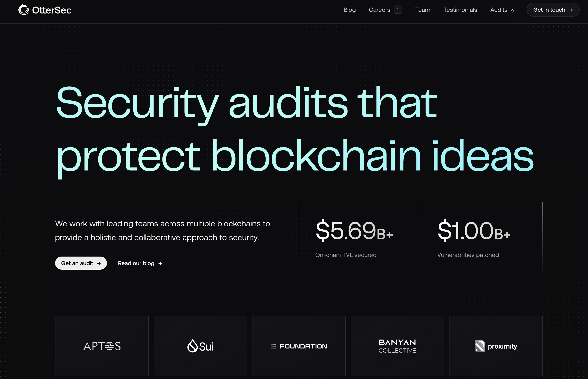Select the Aptos partner logo
Viewport: 588px width, 379px height.
pyautogui.click(x=102, y=346)
